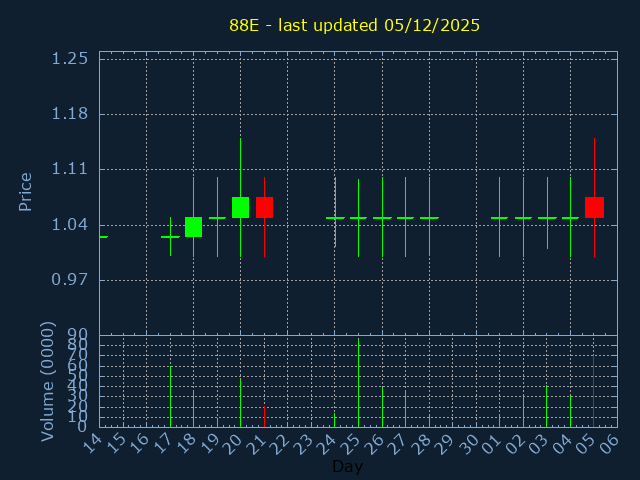Select the red candlestick body on day 21
640x480 pixels.
264,207
